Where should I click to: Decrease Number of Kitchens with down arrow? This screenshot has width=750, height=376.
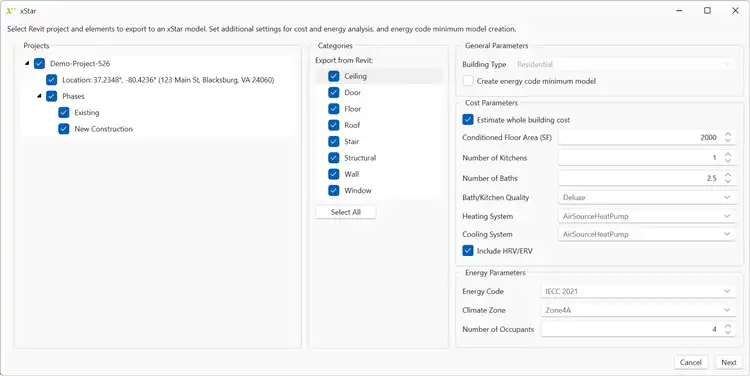click(x=728, y=160)
